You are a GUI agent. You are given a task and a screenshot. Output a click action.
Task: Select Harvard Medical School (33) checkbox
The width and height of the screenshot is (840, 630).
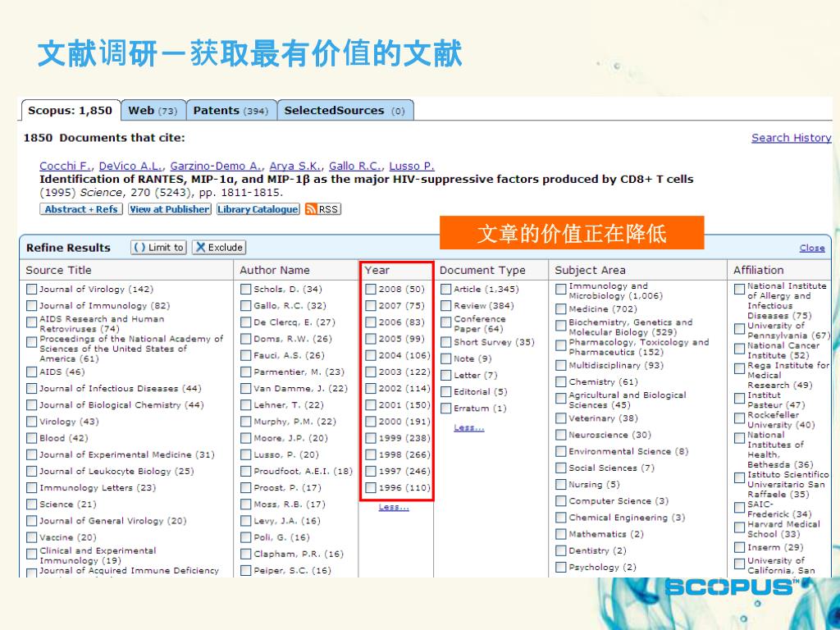740,527
